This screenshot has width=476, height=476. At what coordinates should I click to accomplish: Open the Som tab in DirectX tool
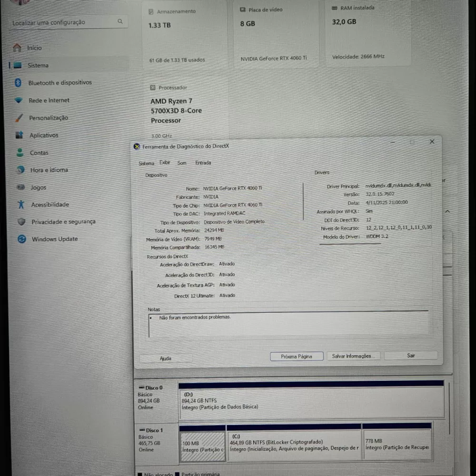point(182,163)
